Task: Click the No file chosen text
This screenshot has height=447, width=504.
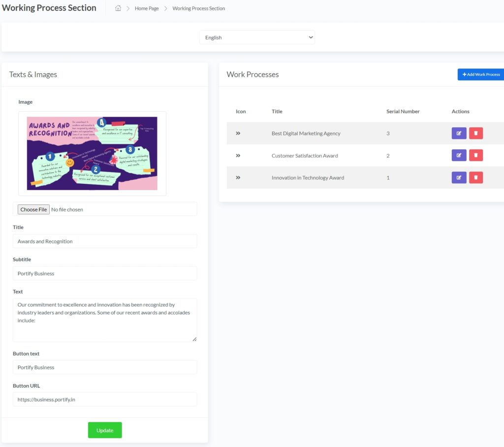Action: pyautogui.click(x=67, y=209)
